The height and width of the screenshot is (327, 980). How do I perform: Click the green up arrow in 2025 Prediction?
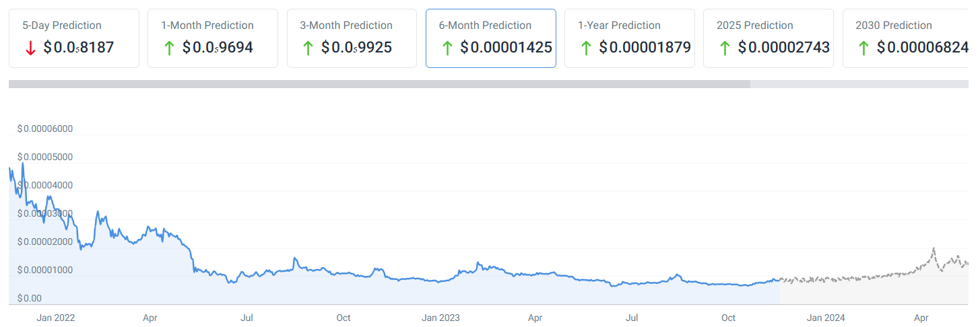(724, 48)
